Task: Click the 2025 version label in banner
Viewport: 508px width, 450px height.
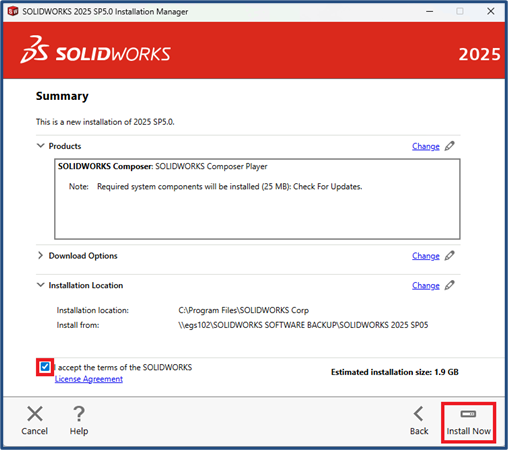Action: [x=479, y=54]
